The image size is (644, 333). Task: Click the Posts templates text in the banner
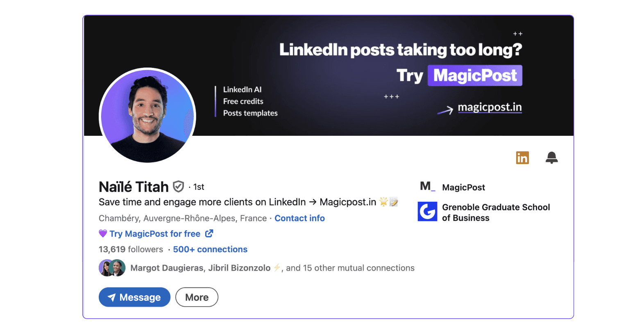250,113
